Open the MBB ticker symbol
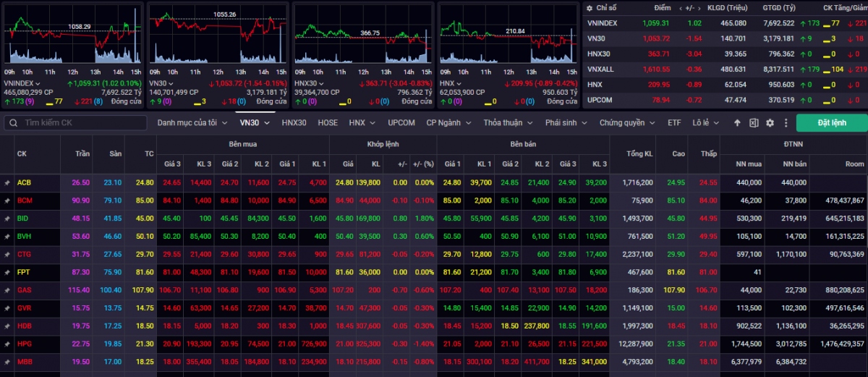This screenshot has width=868, height=377. click(x=24, y=362)
